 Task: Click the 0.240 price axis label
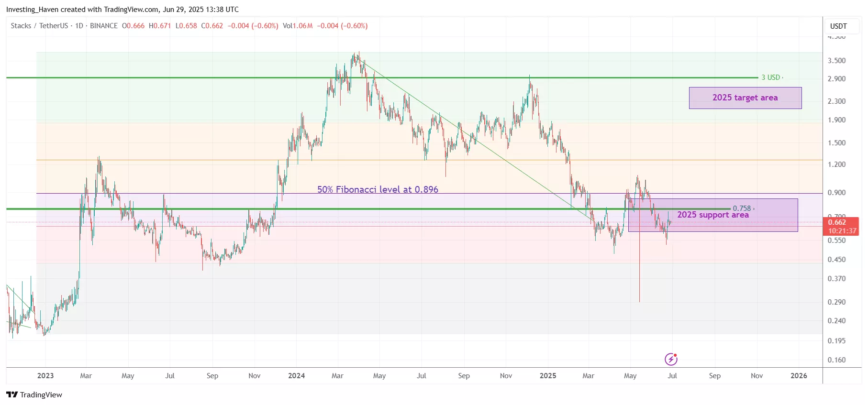point(836,321)
